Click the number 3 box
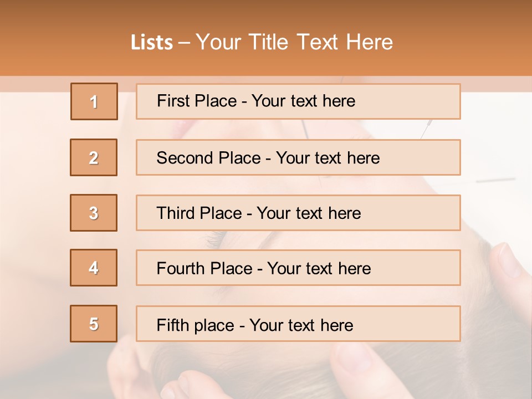The image size is (532, 399). pos(94,213)
